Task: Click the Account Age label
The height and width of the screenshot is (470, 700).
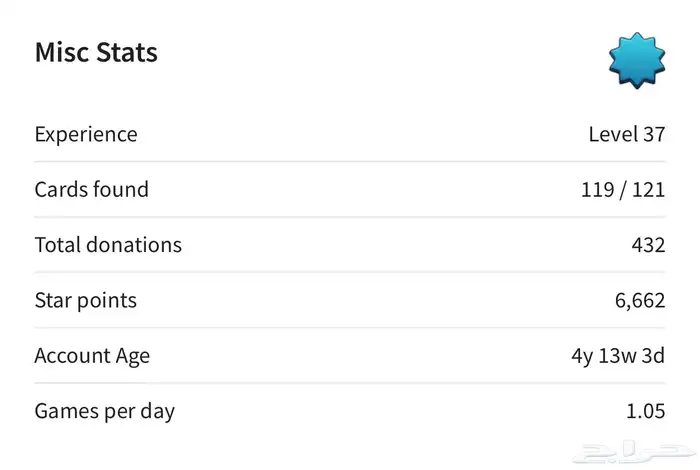Action: (92, 355)
